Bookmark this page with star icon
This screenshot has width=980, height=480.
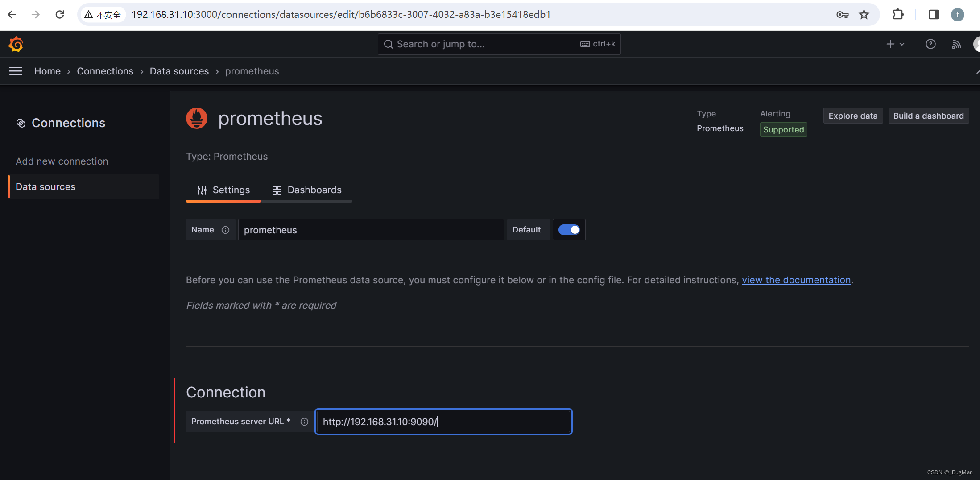click(864, 15)
